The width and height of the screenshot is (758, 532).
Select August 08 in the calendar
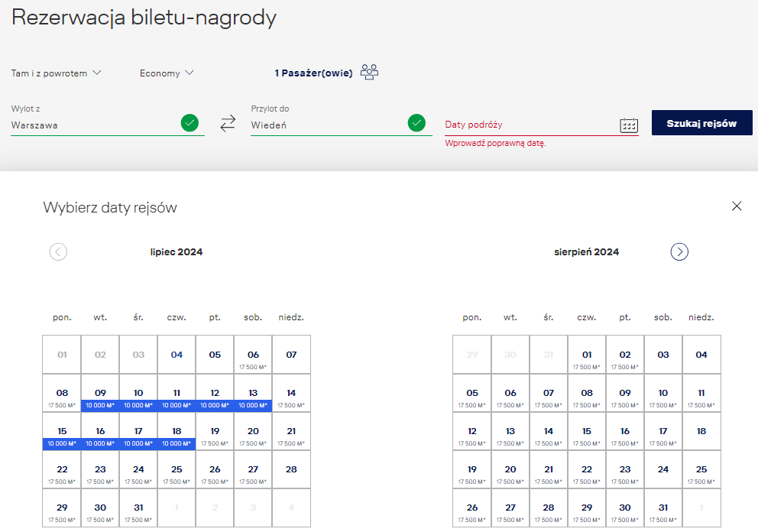point(586,393)
